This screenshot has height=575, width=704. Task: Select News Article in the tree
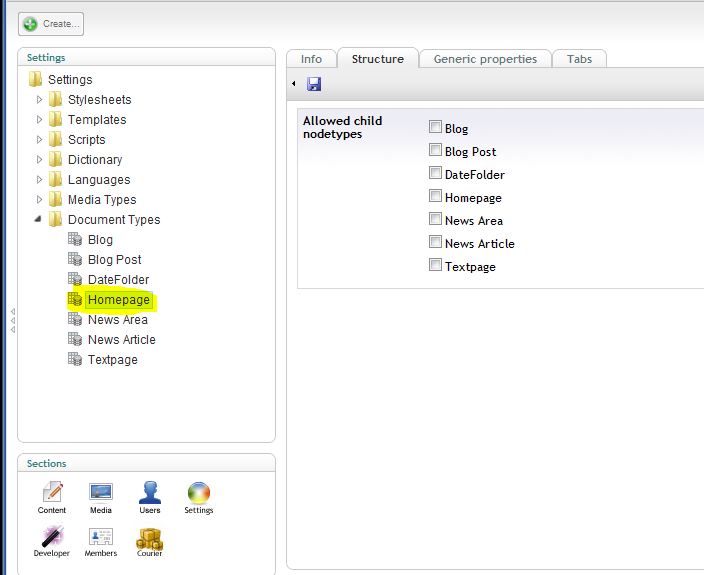[x=122, y=340]
